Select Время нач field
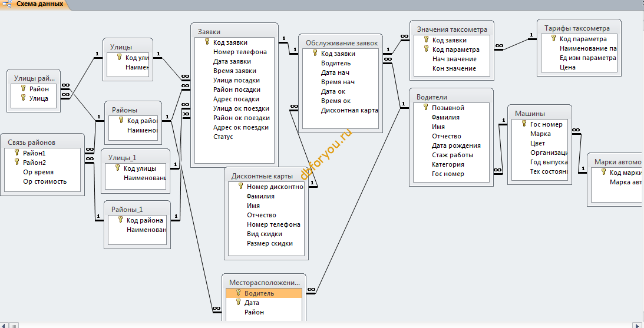The image size is (644, 328). [x=341, y=82]
